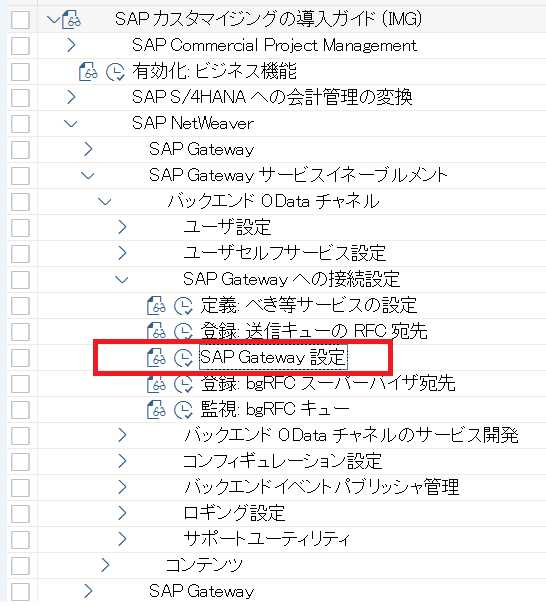Open documentation icon for SAP Gateway 設定
This screenshot has width=546, height=606.
click(x=156, y=357)
